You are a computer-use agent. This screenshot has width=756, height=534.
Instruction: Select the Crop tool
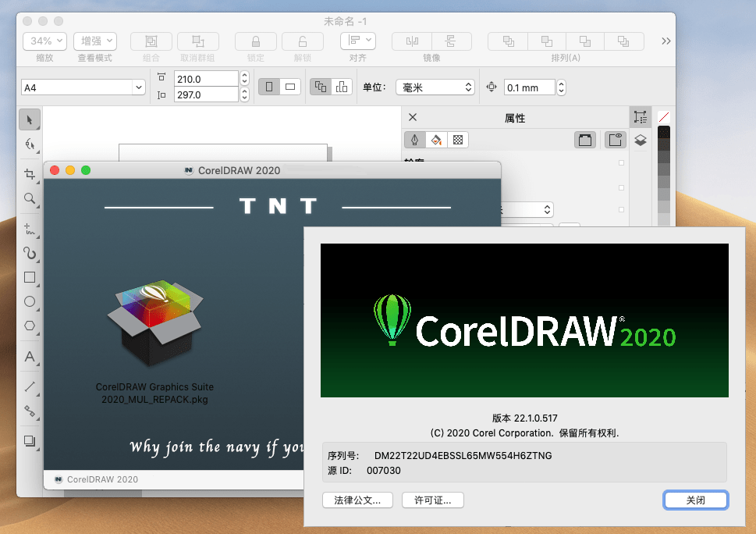30,174
